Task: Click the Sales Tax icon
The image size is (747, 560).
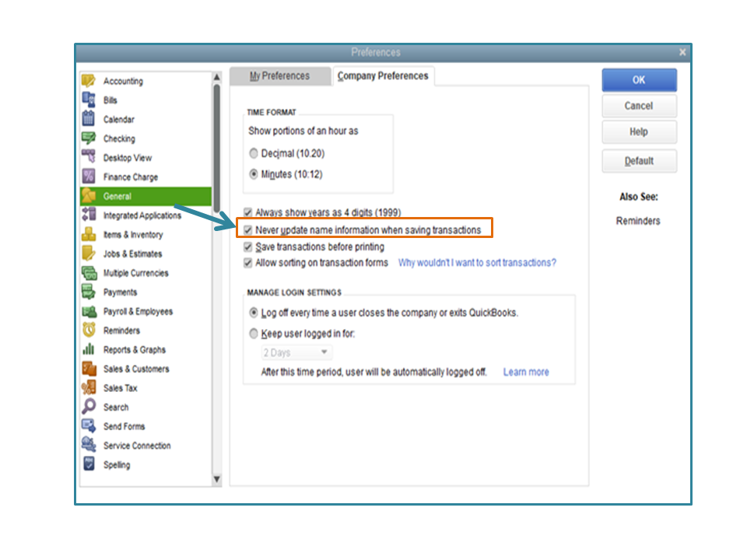Action: (88, 387)
